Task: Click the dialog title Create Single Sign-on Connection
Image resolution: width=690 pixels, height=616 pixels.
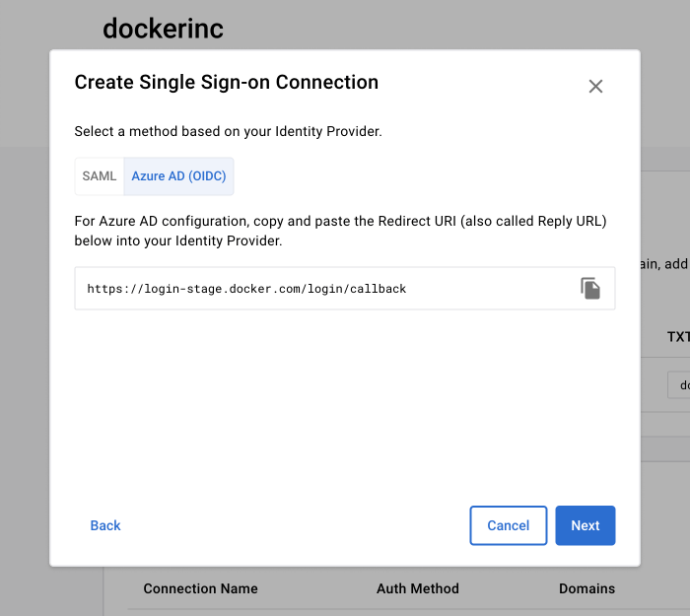Action: tap(227, 83)
